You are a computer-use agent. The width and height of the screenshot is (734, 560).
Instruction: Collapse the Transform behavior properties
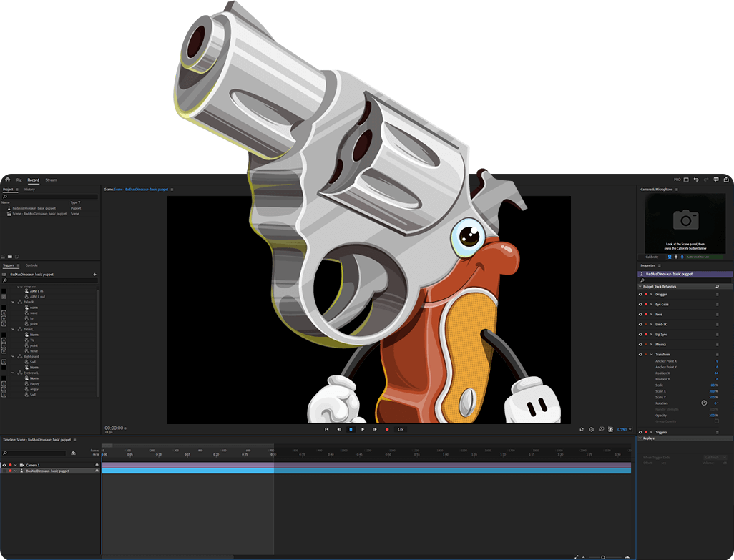[x=651, y=354]
